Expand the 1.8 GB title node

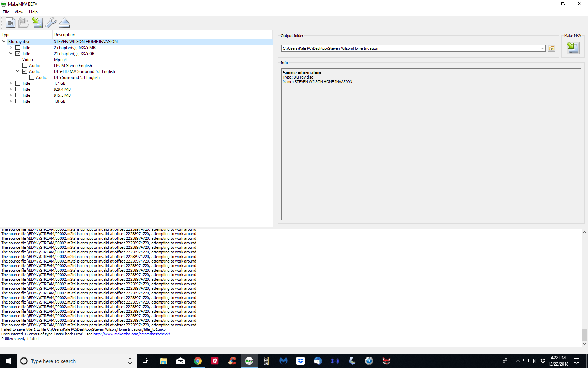pyautogui.click(x=11, y=101)
